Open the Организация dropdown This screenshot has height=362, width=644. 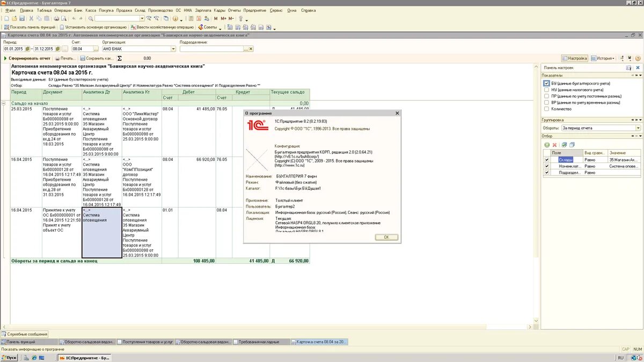(x=173, y=49)
